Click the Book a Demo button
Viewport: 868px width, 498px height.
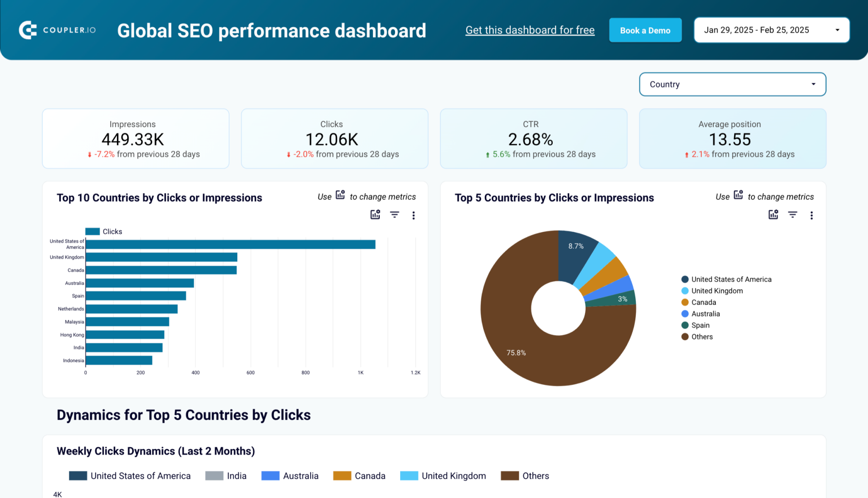tap(645, 30)
